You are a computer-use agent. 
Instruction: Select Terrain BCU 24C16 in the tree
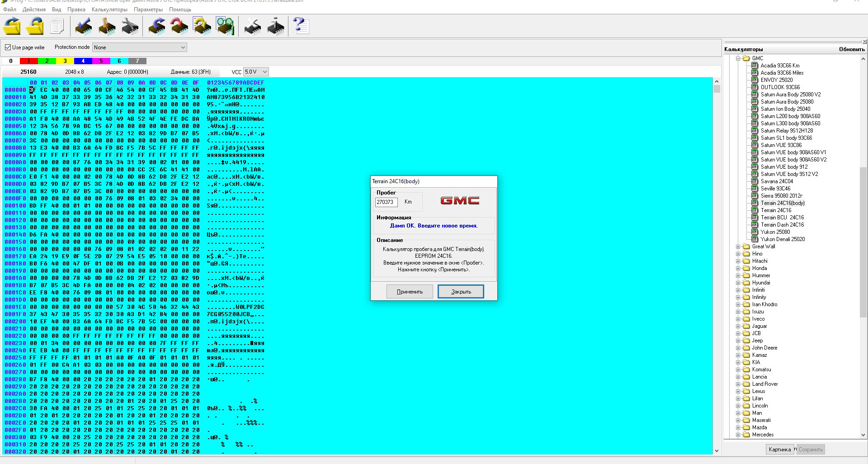coord(782,218)
